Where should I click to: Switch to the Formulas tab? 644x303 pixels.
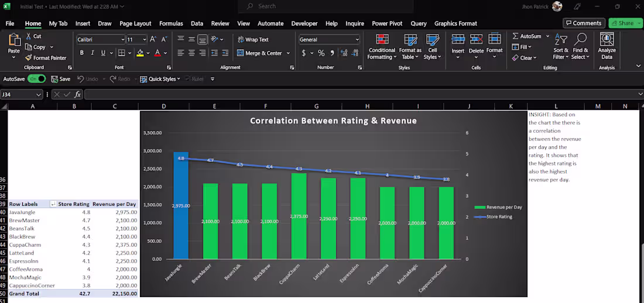click(172, 23)
